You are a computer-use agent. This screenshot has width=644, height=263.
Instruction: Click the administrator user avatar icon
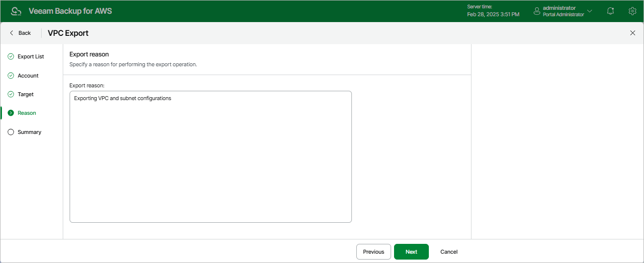pos(537,11)
